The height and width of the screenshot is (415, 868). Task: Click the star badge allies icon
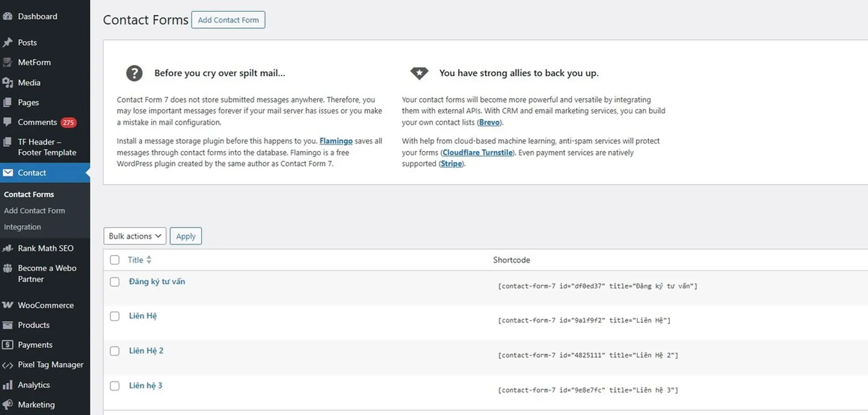coord(419,73)
